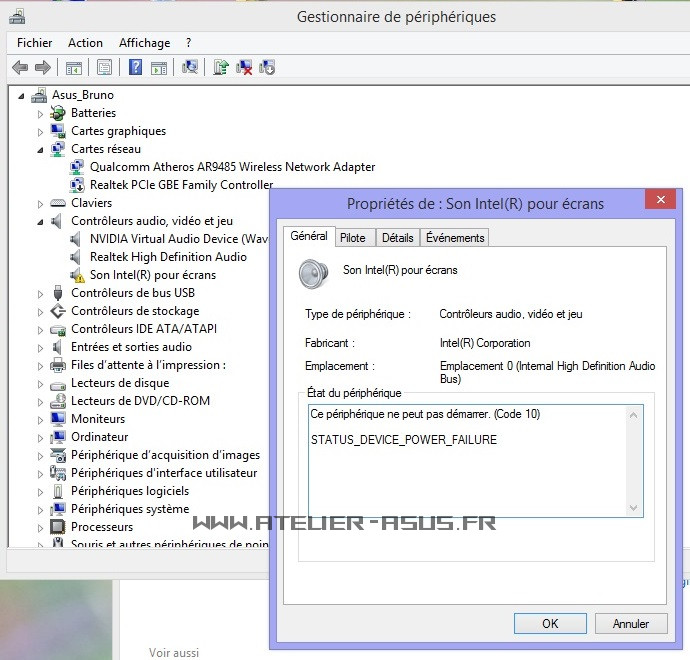The image size is (690, 660).
Task: Collapse the Cartes réseau category
Action: click(x=41, y=149)
